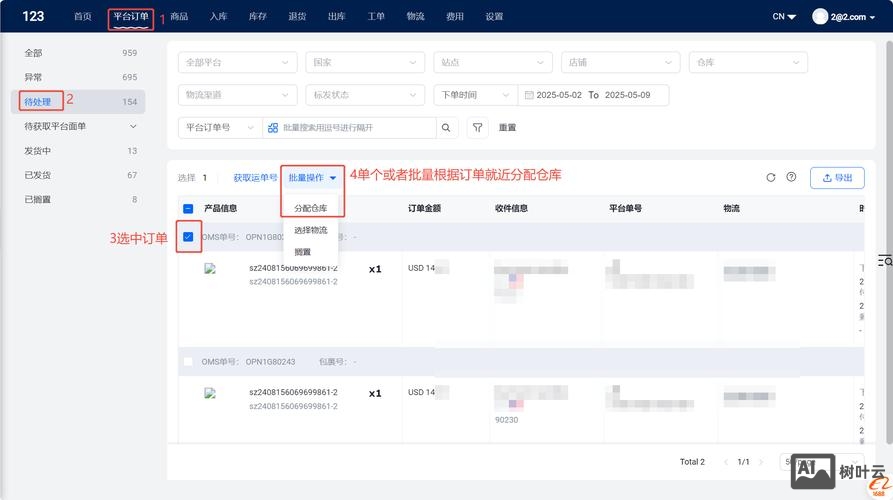Open the 站点 site dropdown
Viewport: 893px width, 500px height.
(x=493, y=62)
